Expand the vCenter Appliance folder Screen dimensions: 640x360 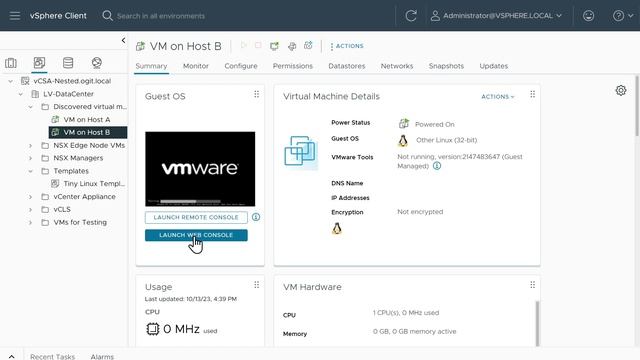click(x=31, y=197)
